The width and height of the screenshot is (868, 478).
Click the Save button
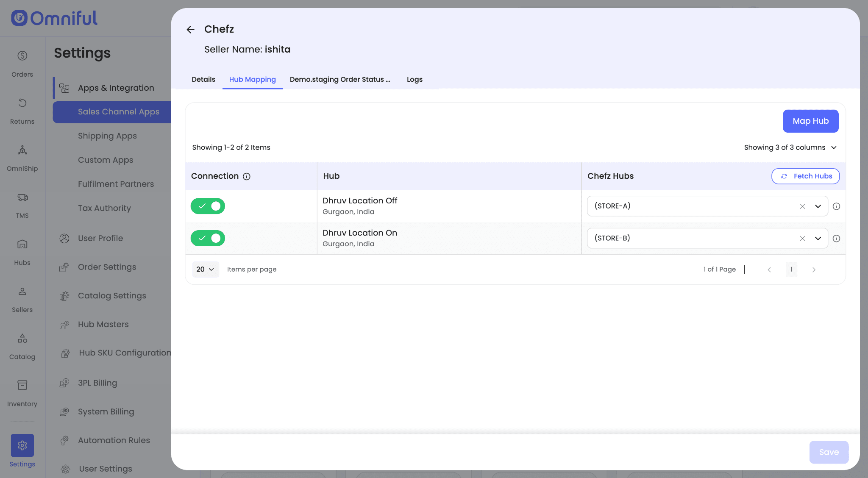pyautogui.click(x=829, y=452)
